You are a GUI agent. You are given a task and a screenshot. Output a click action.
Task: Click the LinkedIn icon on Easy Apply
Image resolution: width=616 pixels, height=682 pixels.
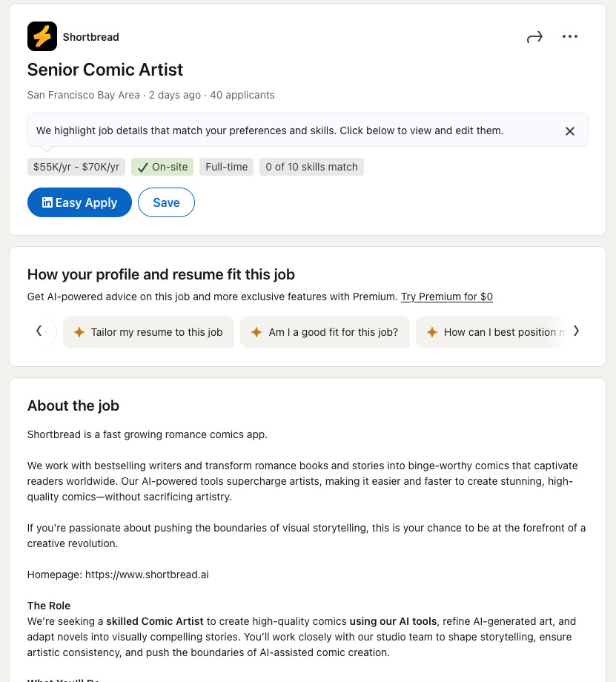tap(47, 202)
